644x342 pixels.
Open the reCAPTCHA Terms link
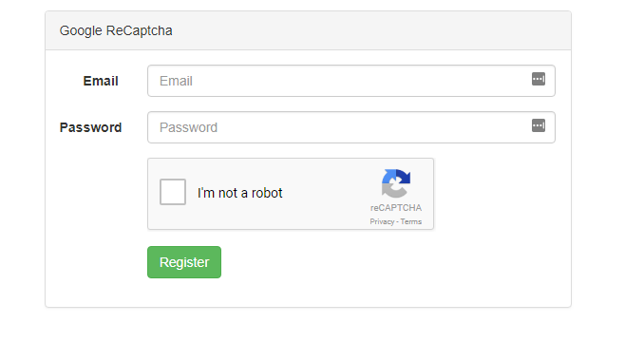(x=411, y=221)
